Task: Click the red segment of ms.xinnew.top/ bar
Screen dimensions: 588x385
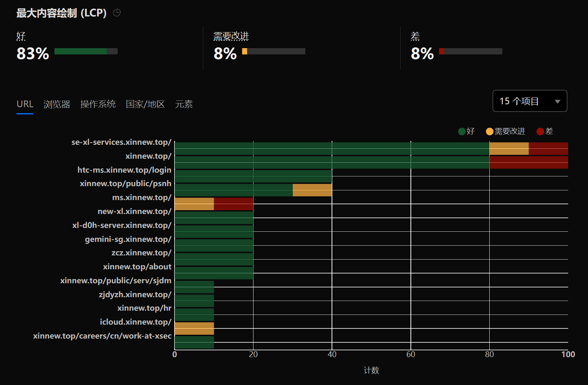Action: tap(233, 204)
